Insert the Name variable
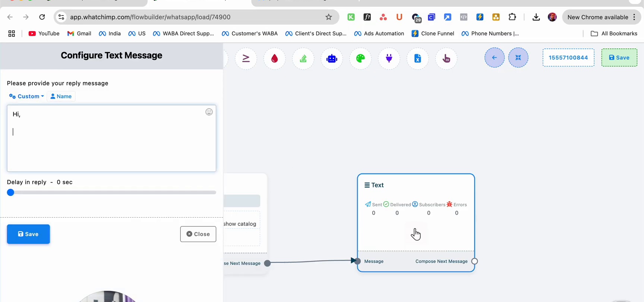Image resolution: width=644 pixels, height=302 pixels. [x=61, y=96]
